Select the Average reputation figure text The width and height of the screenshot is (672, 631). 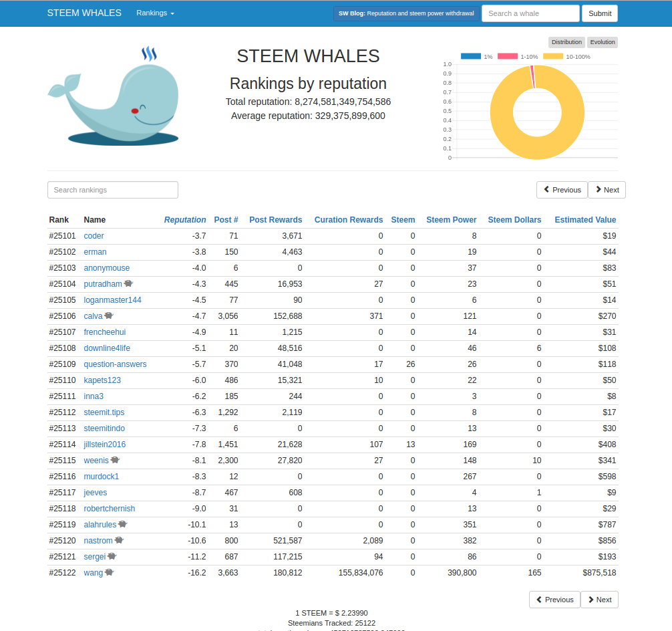pos(308,116)
